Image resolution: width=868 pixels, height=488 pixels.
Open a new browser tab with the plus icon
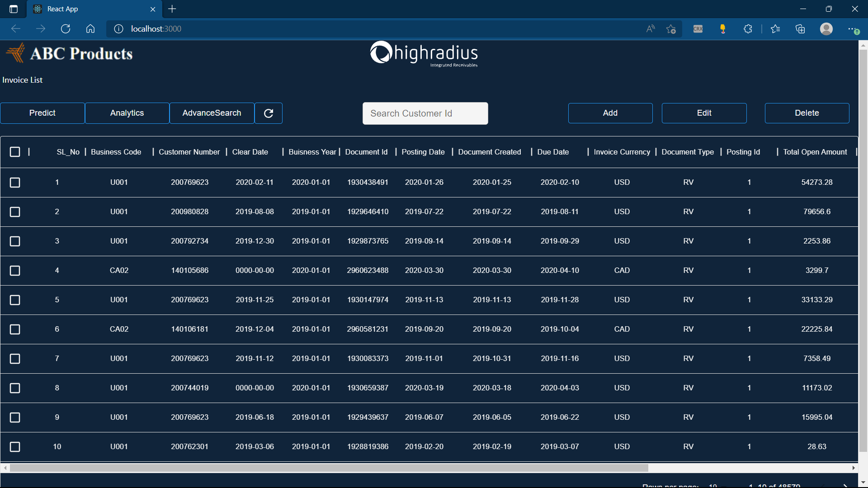172,9
